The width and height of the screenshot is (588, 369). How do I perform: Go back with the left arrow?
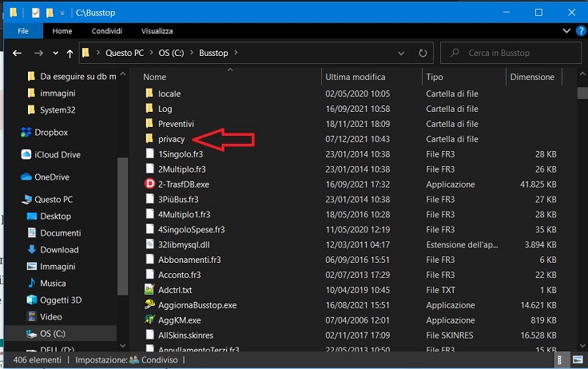17,54
